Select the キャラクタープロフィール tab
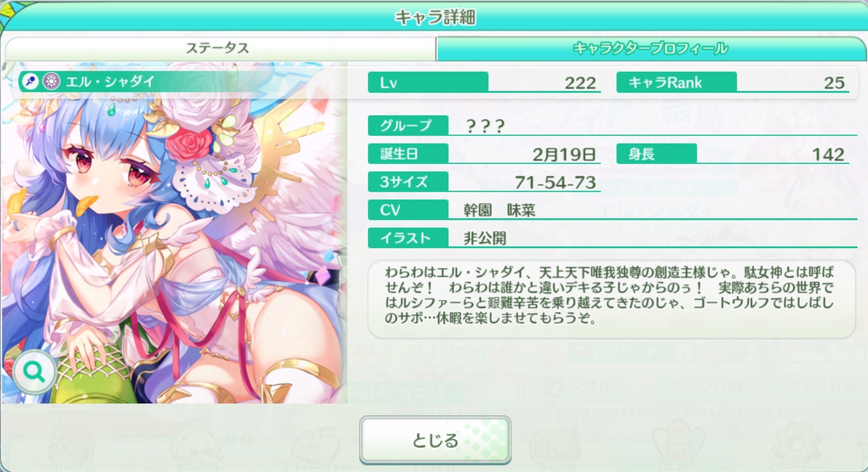Screen dimensions: 868x472 coord(650,48)
